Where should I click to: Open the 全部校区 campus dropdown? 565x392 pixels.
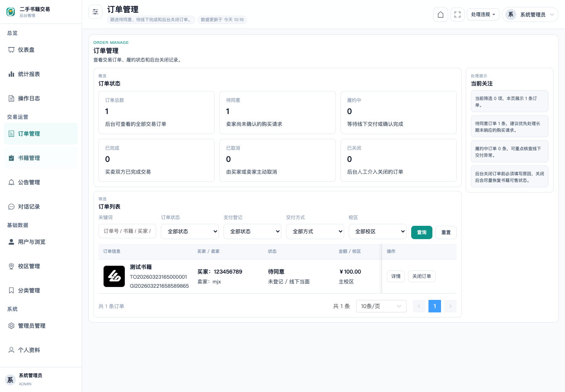click(x=377, y=231)
